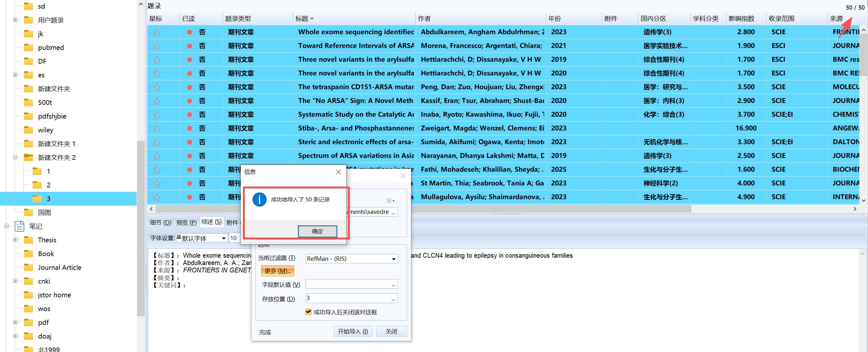The height and width of the screenshot is (352, 868).
Task: Sort by the 影响指数 column header
Action: (746, 19)
